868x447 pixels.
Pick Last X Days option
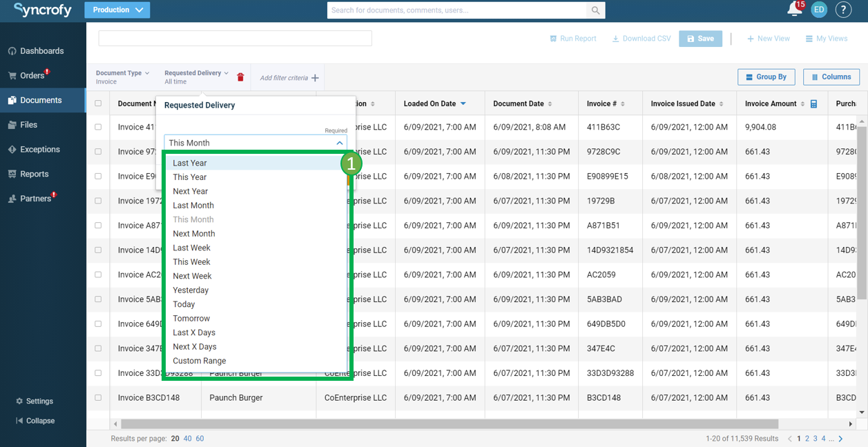[255, 333]
